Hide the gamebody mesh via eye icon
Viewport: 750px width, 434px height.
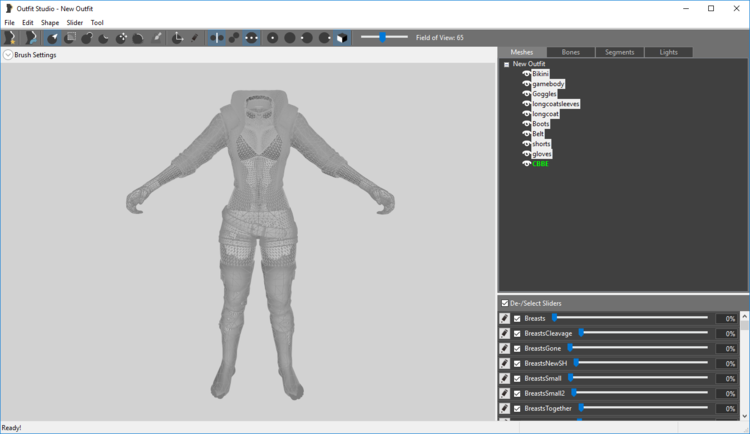pyautogui.click(x=526, y=84)
